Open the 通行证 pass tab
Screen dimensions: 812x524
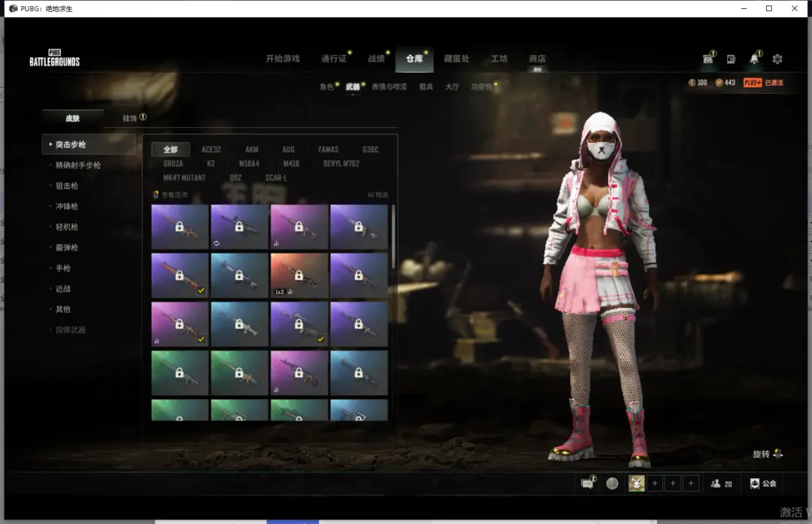tap(334, 59)
